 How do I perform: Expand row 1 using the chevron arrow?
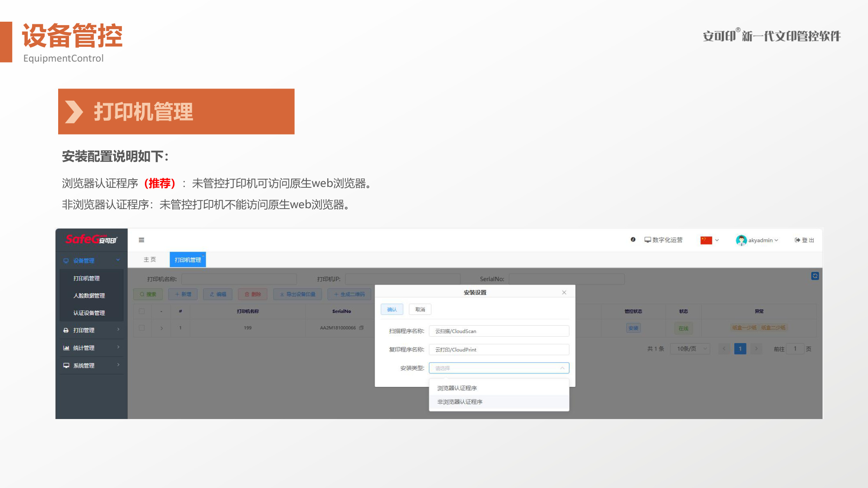(x=162, y=328)
